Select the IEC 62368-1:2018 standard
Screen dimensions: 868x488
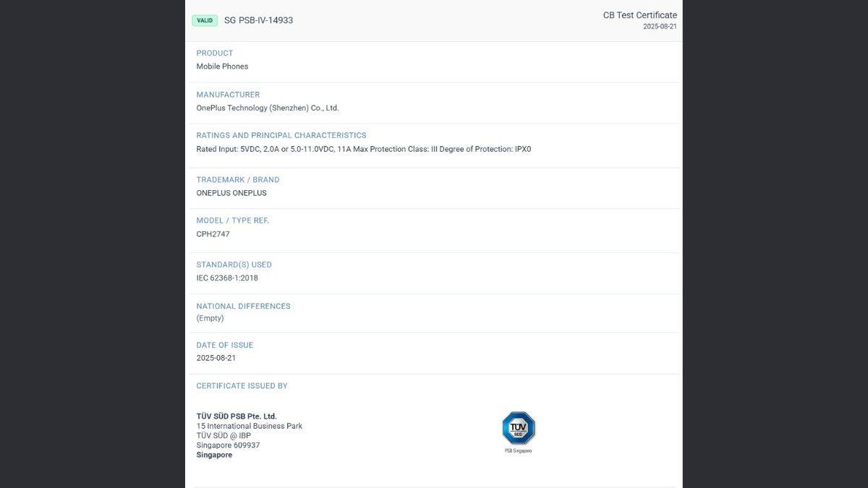[x=227, y=278]
